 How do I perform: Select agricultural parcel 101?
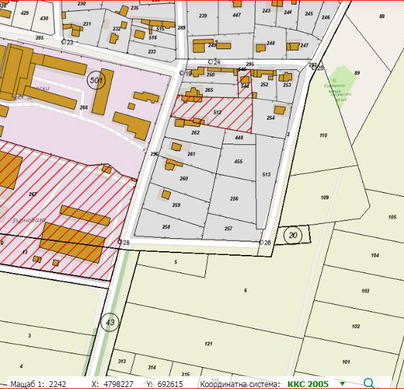tap(346, 362)
